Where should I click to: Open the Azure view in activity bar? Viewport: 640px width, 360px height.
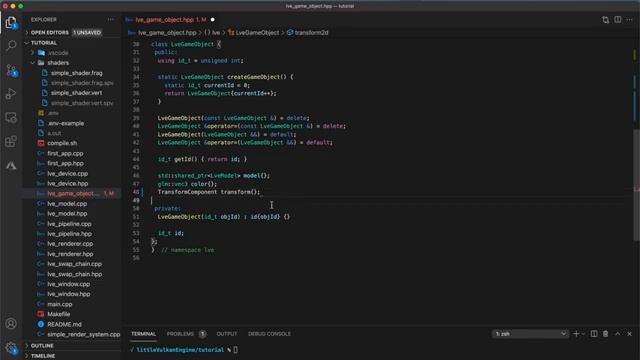click(x=11, y=165)
